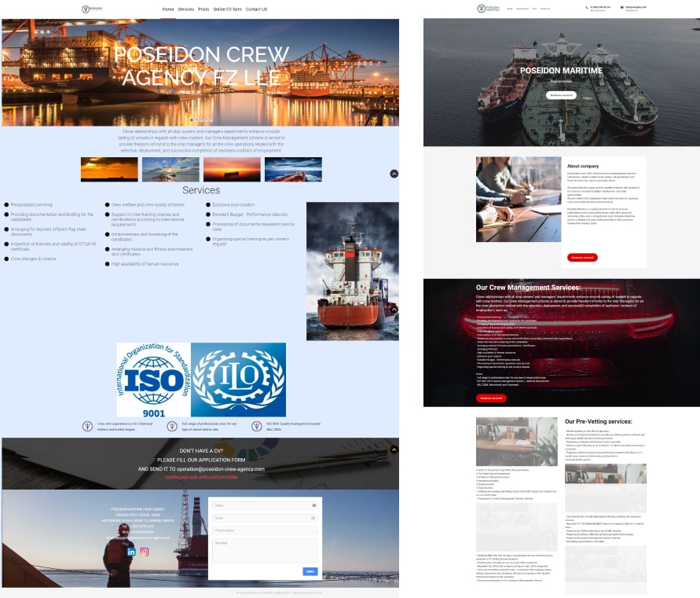
Task: Open the Posts menu item
Action: 203,9
